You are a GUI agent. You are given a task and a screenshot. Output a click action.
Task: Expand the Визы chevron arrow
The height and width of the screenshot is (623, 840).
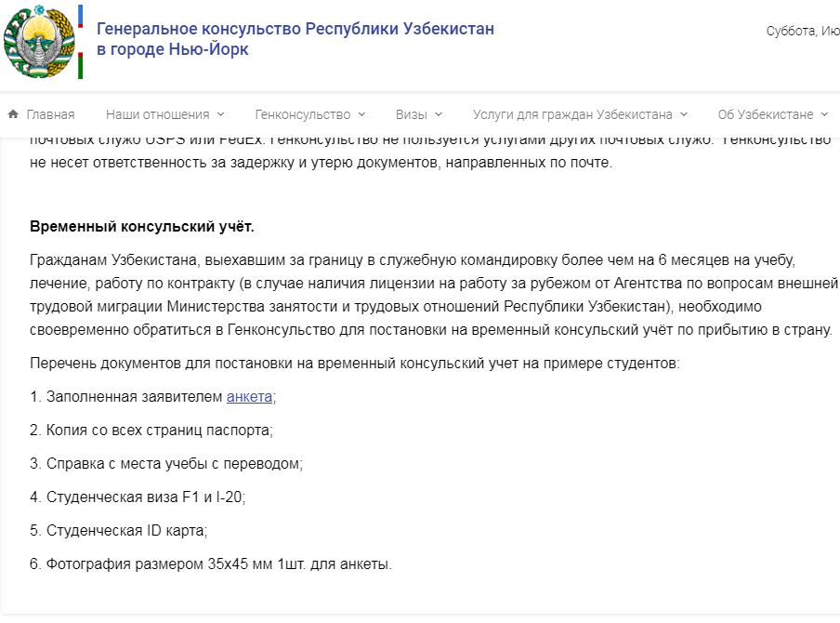click(439, 115)
